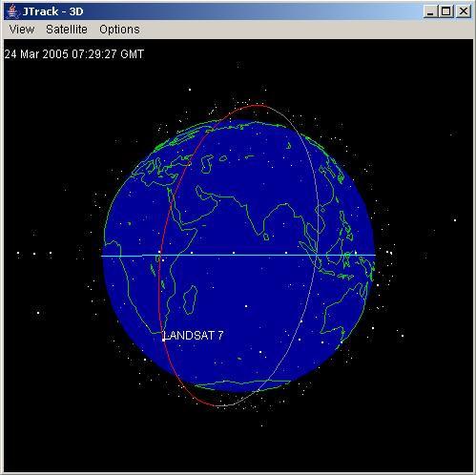The image size is (476, 475).
Task: Close the JTrack 3D window
Action: pyautogui.click(x=464, y=11)
